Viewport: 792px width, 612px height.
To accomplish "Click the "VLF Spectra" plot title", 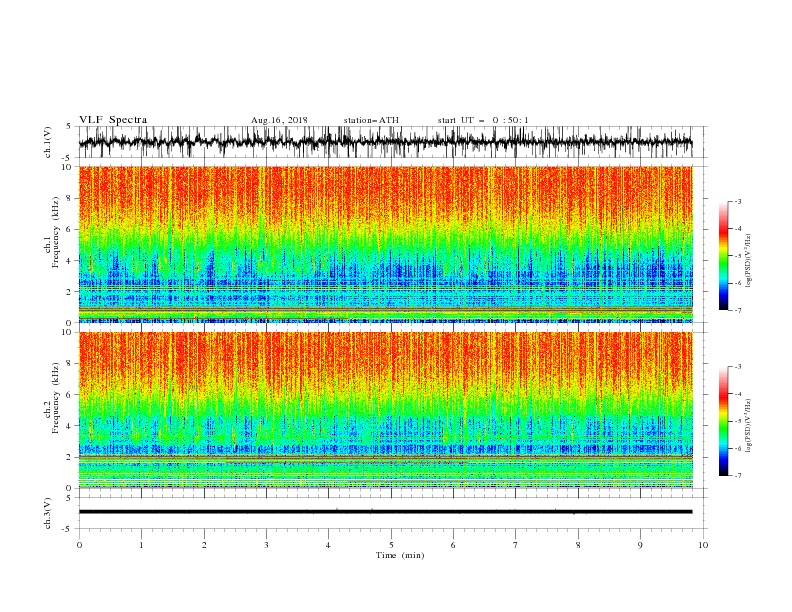I will click(113, 120).
